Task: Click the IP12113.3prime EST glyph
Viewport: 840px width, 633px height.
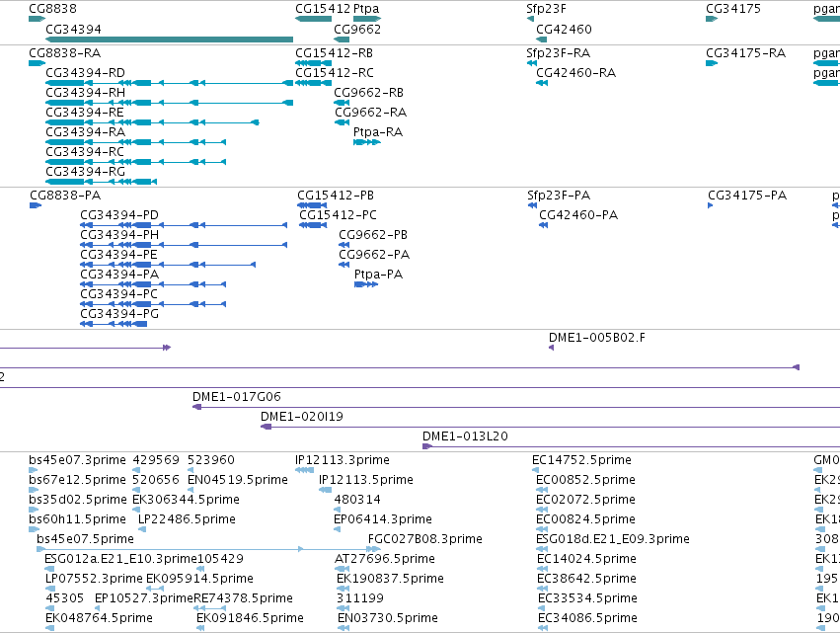Action: 304,470
